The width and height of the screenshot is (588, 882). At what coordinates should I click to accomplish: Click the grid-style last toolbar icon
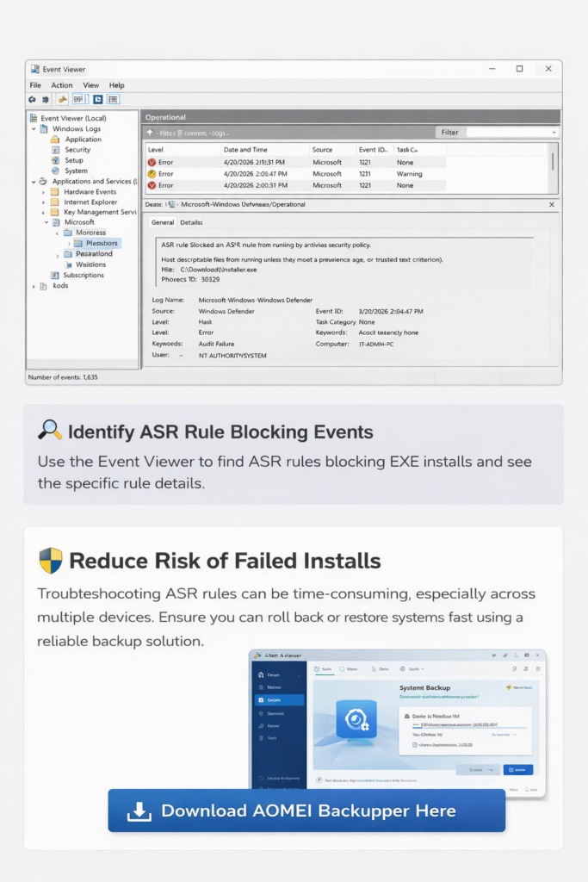coord(114,100)
